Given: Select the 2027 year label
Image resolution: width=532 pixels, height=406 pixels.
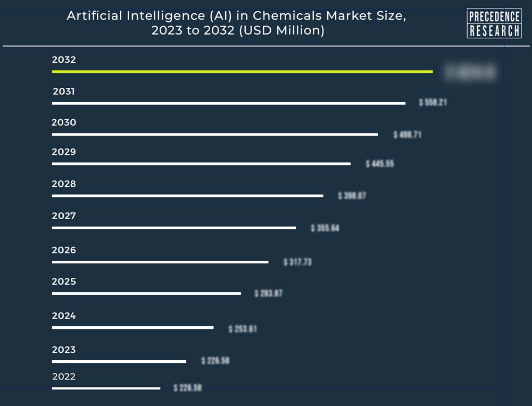Looking at the screenshot, I should 64,216.
